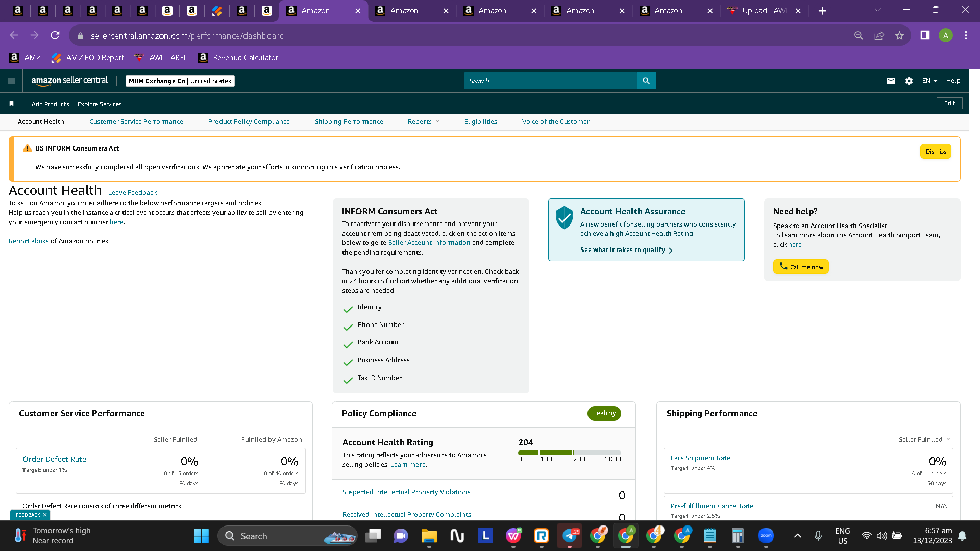Viewport: 980px width, 551px height.
Task: Expand the Reports dropdown menu
Action: coord(424,121)
